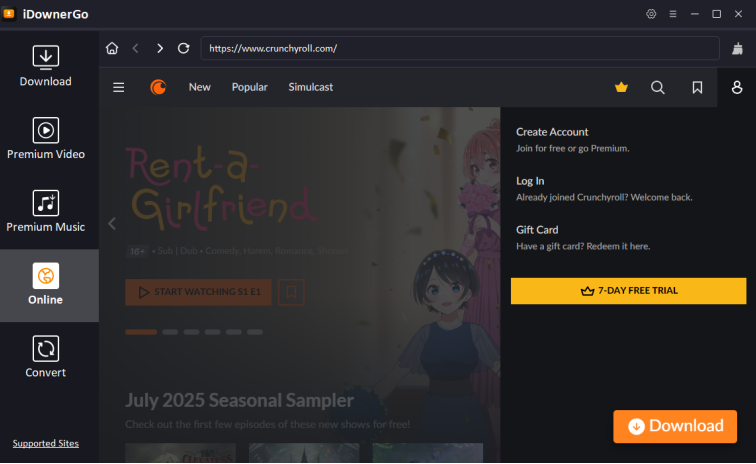
Task: Open the first sampler show thumbnail
Action: pyautogui.click(x=180, y=453)
